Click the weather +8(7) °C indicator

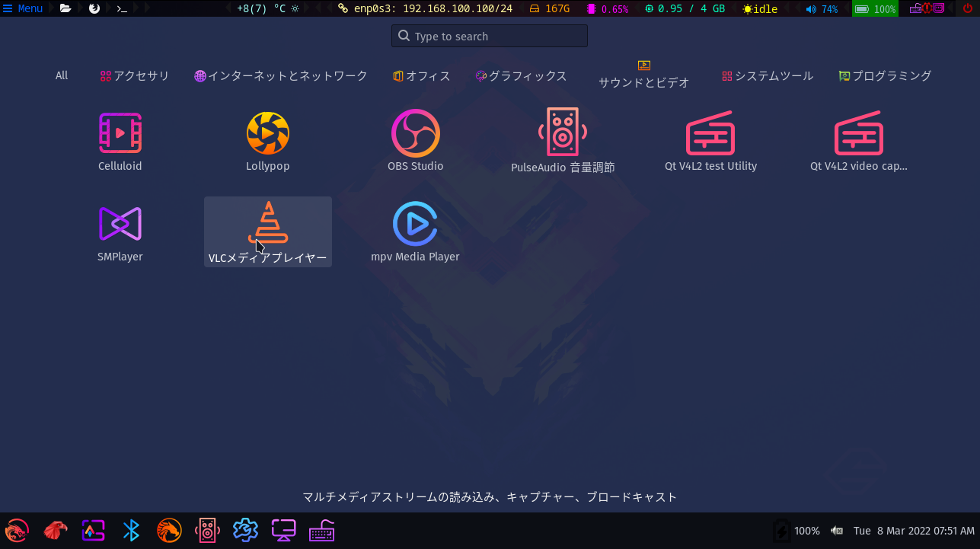268,8
